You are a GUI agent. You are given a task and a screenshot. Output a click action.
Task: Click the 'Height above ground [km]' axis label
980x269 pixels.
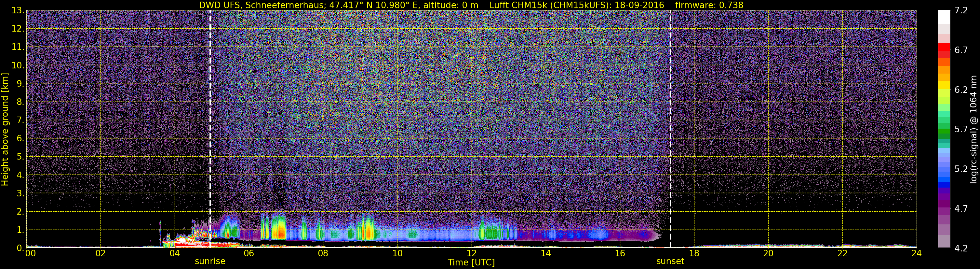click(x=5, y=130)
